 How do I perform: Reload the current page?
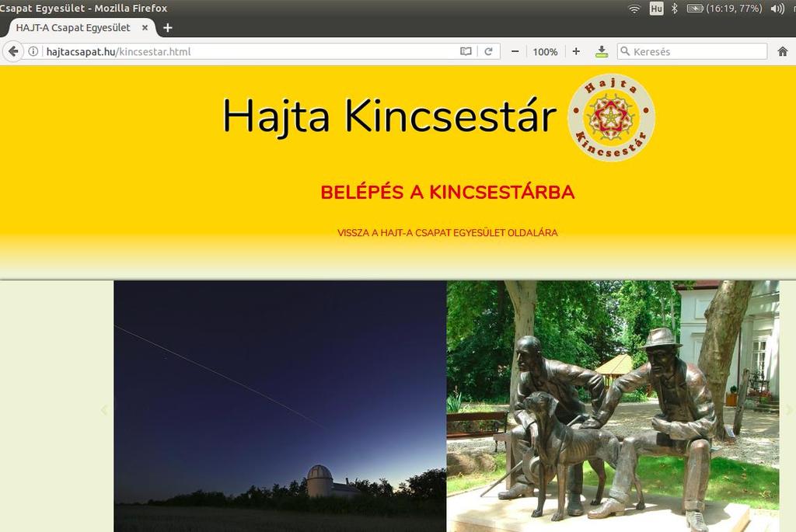488,51
